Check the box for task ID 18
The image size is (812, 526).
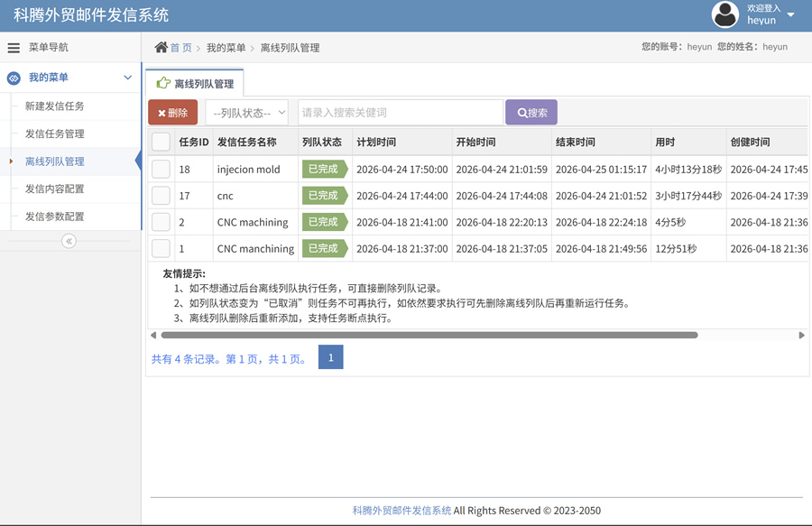(x=161, y=169)
